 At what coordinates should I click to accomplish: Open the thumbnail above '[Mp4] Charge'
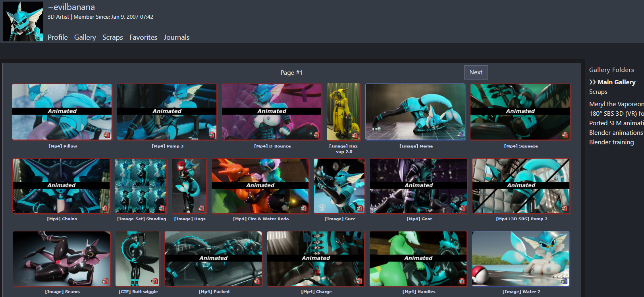(316, 259)
